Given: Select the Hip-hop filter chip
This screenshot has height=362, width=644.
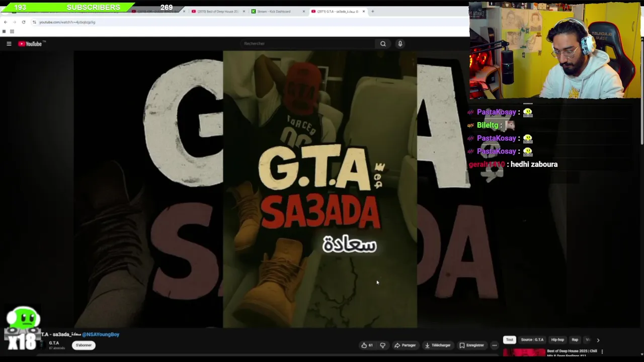Looking at the screenshot, I should point(557,340).
